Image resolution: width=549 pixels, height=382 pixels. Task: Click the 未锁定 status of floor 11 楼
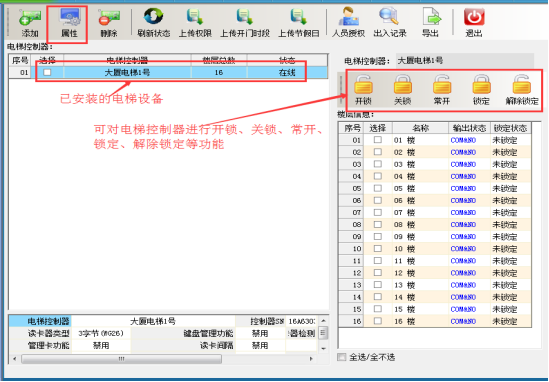click(x=505, y=261)
